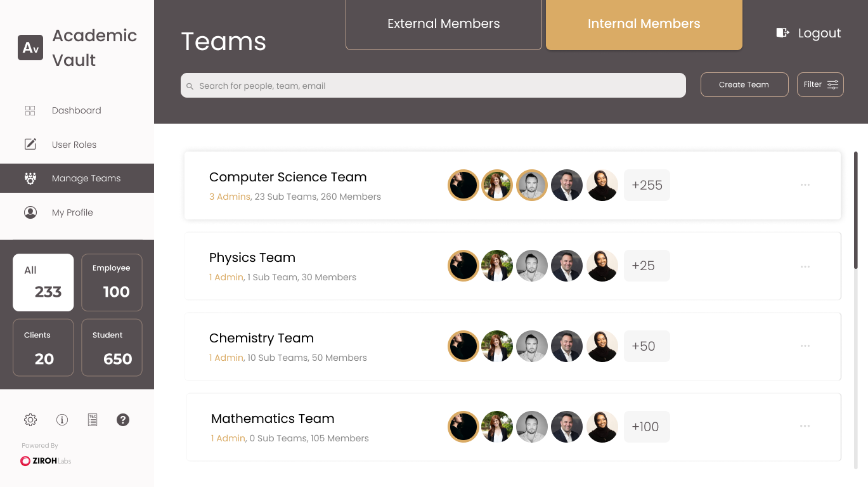Select the All 233 filter card

pos(43,283)
